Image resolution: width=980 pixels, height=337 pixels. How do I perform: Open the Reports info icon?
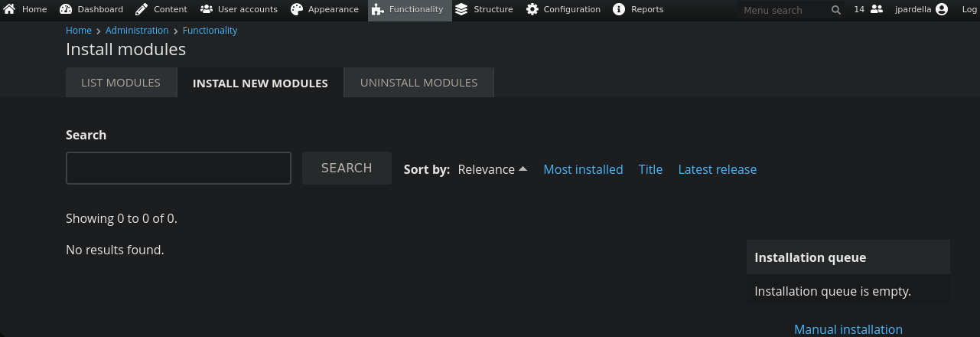tap(619, 10)
